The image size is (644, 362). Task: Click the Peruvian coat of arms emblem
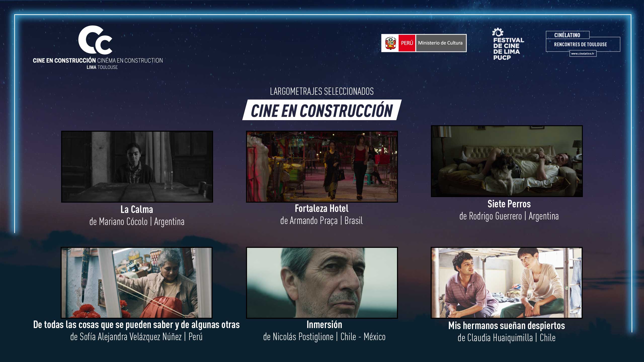click(x=390, y=43)
